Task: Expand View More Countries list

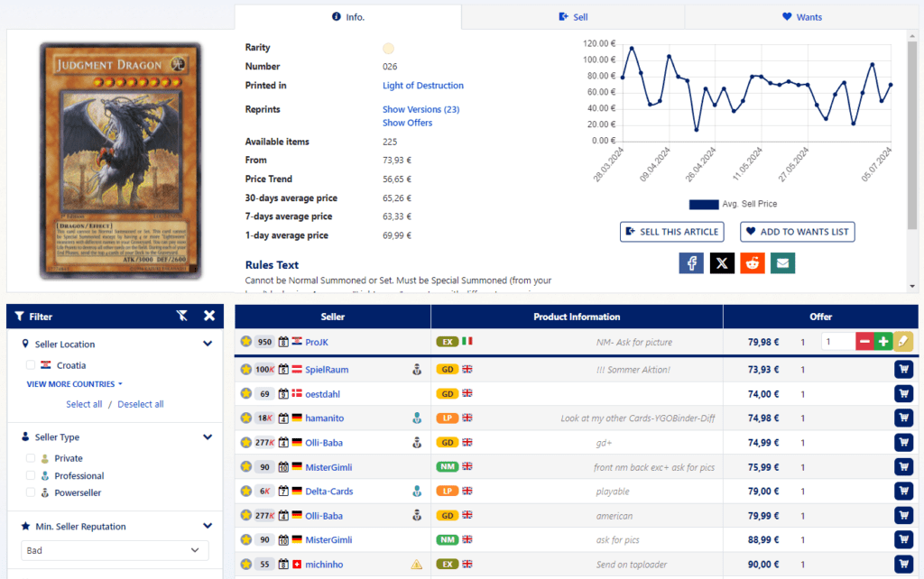Action: [x=74, y=384]
